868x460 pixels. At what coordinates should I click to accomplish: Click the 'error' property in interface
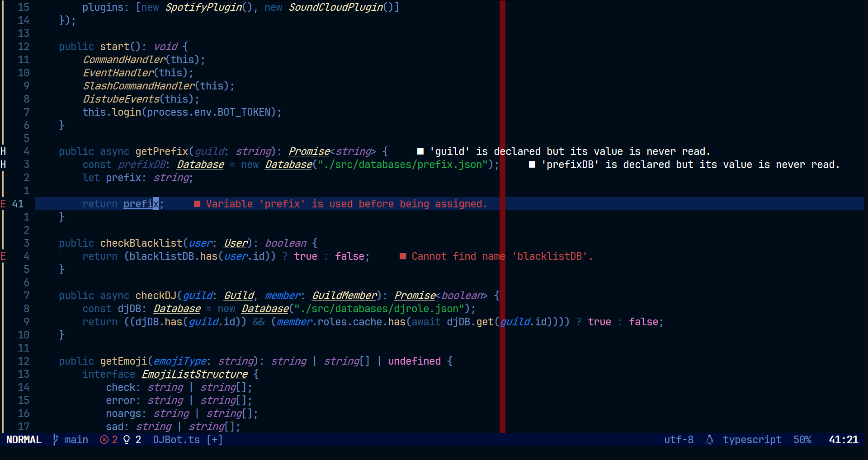click(121, 400)
